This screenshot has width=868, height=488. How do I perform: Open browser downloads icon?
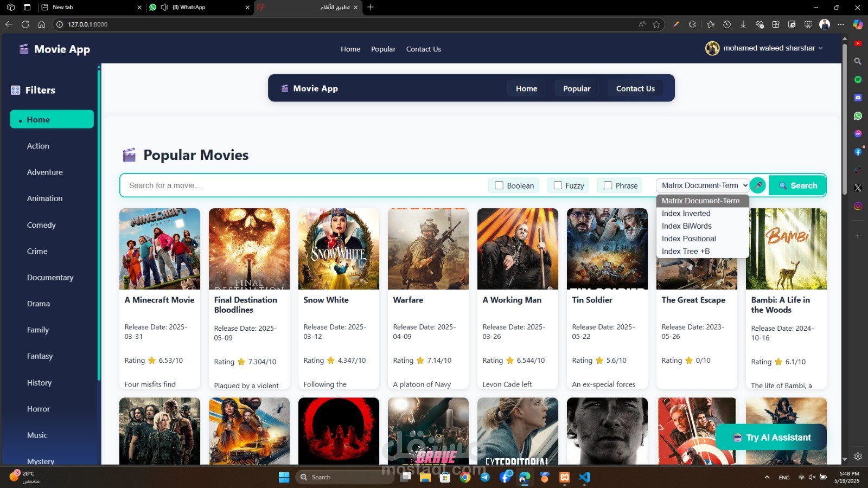(x=743, y=24)
